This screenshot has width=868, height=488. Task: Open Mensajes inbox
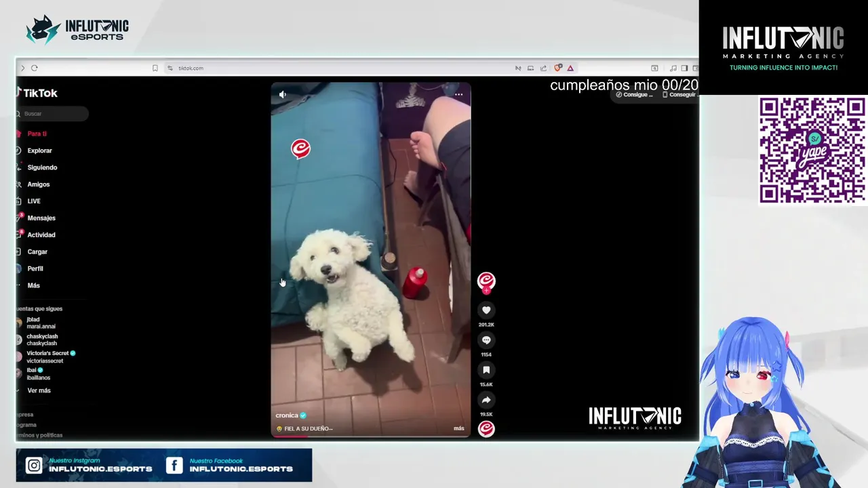click(41, 218)
